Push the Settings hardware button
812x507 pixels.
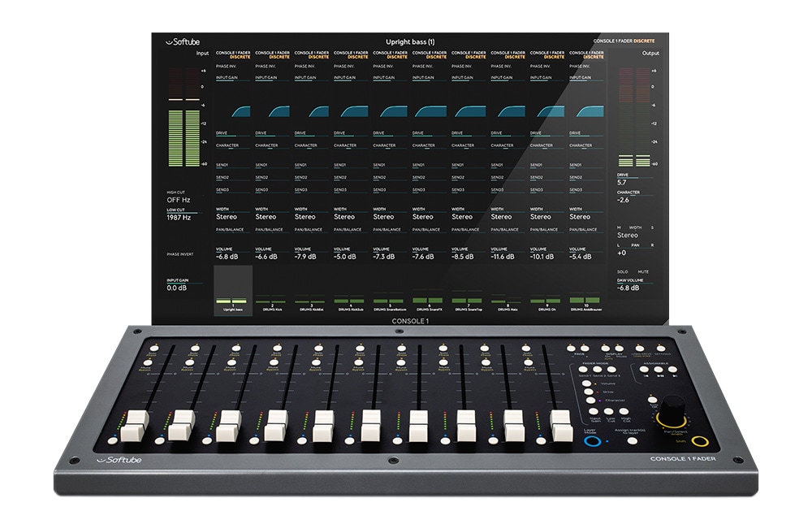pos(661,349)
